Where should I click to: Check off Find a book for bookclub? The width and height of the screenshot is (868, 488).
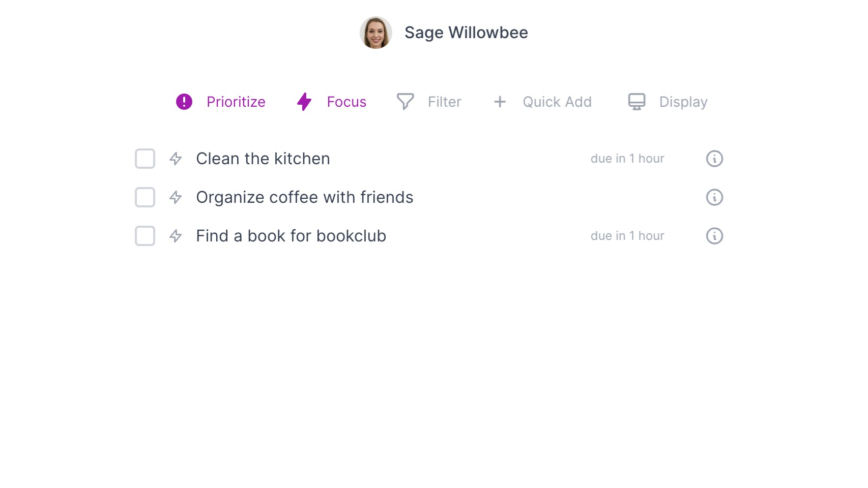145,236
